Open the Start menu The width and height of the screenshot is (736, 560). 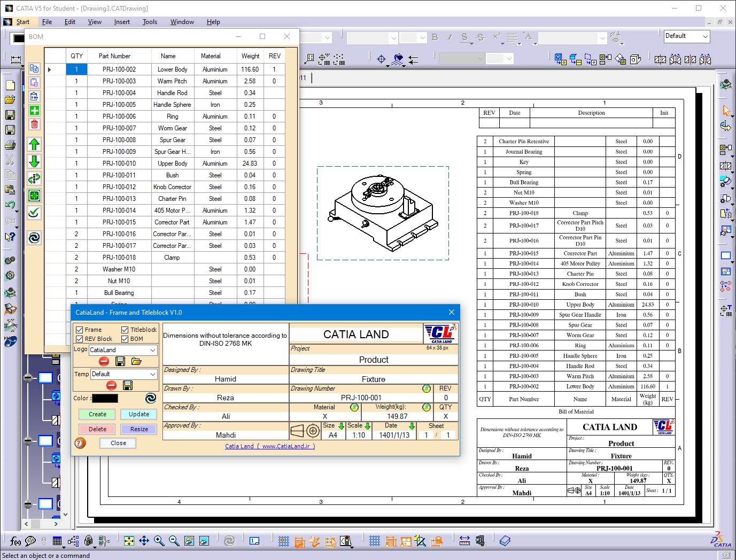click(22, 22)
